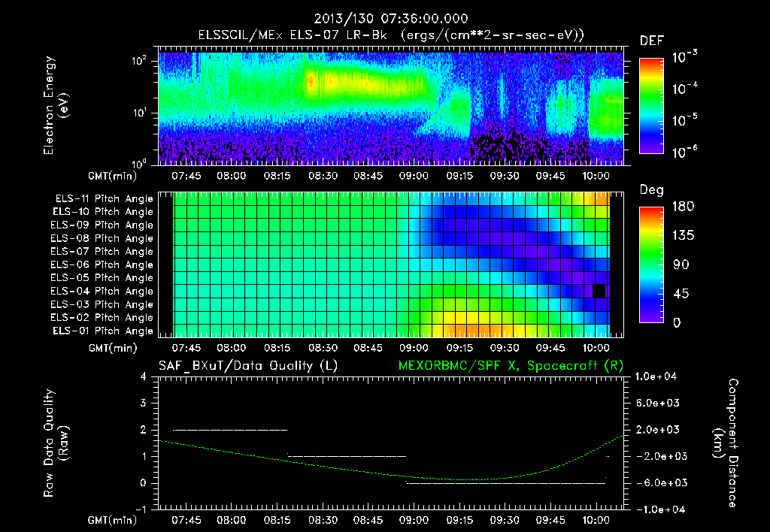The height and width of the screenshot is (532, 770).
Task: Click the Deg pitch angle color bar
Action: pyautogui.click(x=651, y=264)
